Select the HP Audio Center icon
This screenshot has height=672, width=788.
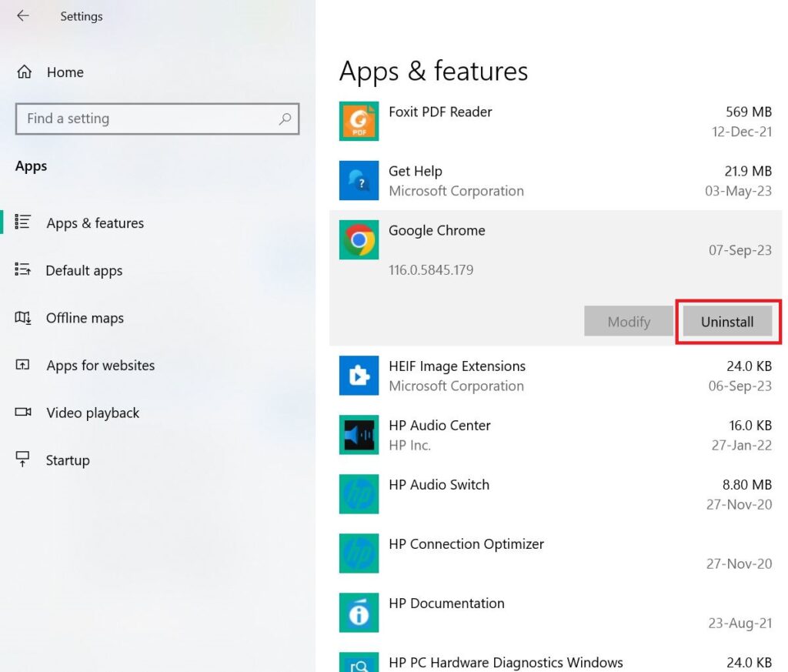pyautogui.click(x=359, y=435)
